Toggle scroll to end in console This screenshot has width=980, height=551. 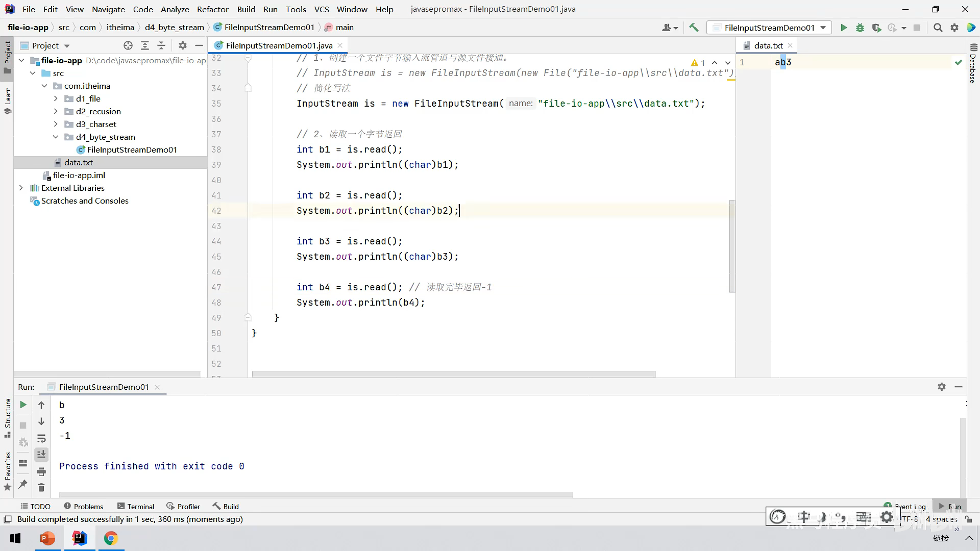(41, 454)
